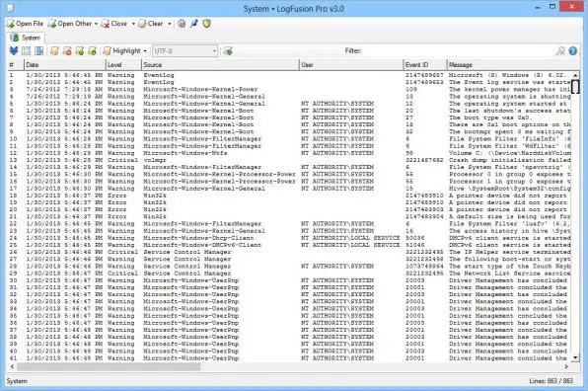Open the Highlight dropdown menu
This screenshot has height=391, width=588.
(x=125, y=50)
